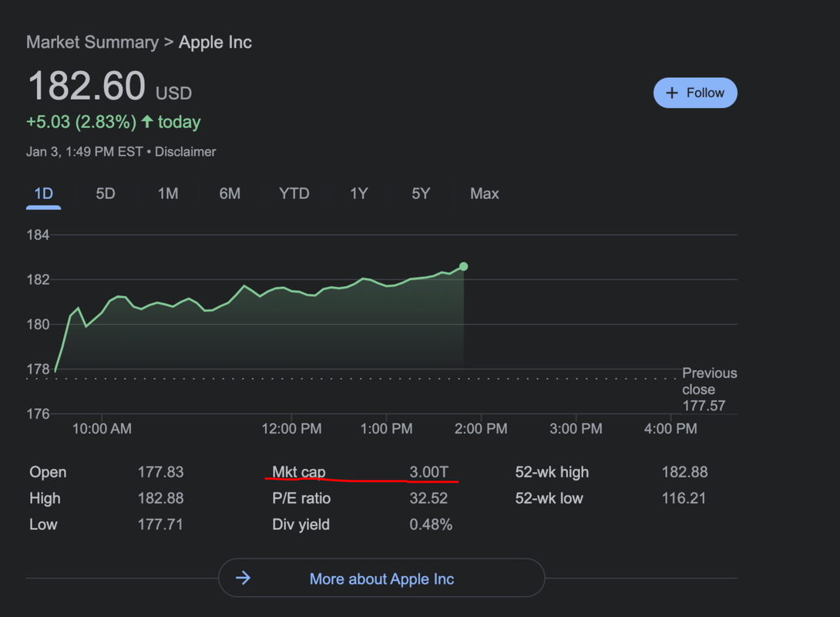840x617 pixels.
Task: Click the green price-change up arrow
Action: point(147,122)
